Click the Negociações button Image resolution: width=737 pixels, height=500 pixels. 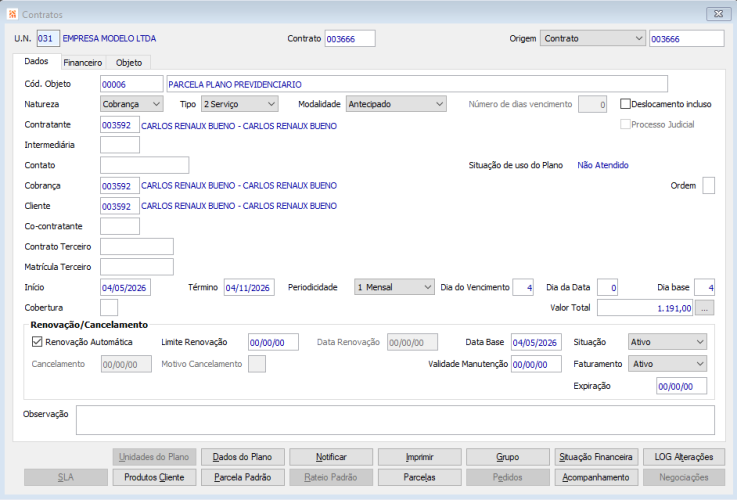[x=684, y=477]
